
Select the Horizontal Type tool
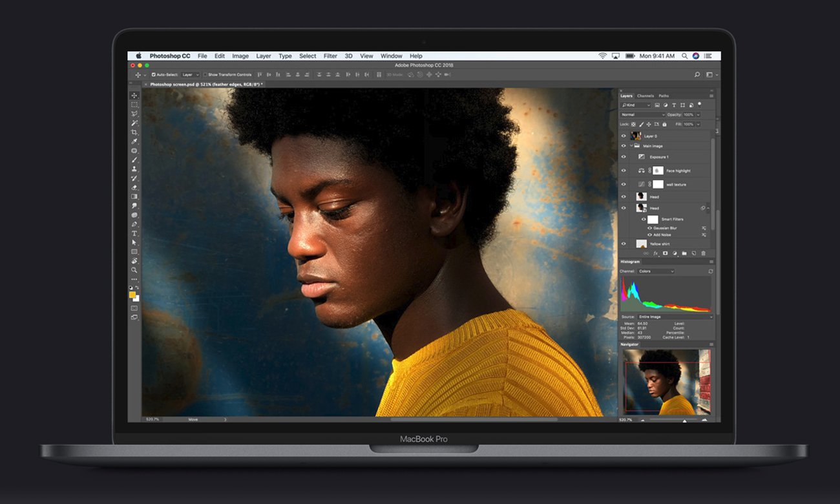point(134,233)
